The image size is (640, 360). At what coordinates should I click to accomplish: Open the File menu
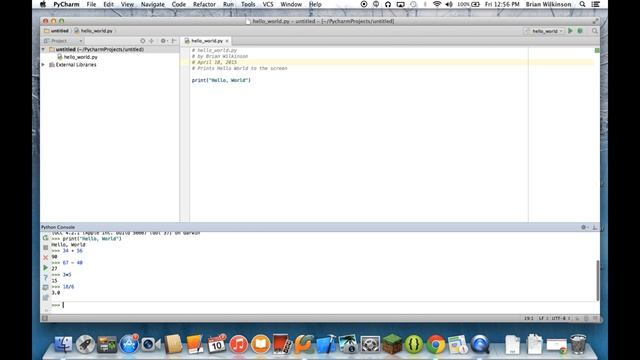click(91, 4)
